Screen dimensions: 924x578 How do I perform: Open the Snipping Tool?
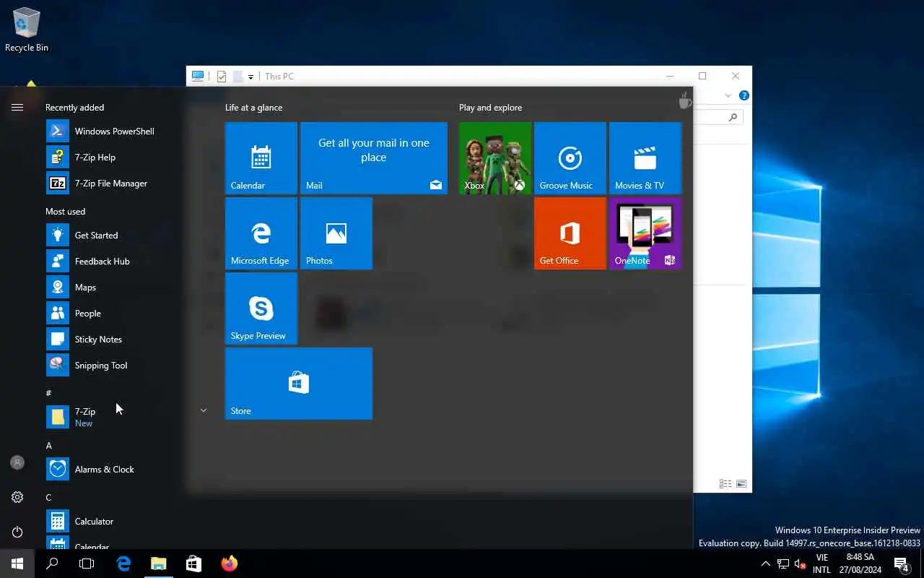coord(113,365)
